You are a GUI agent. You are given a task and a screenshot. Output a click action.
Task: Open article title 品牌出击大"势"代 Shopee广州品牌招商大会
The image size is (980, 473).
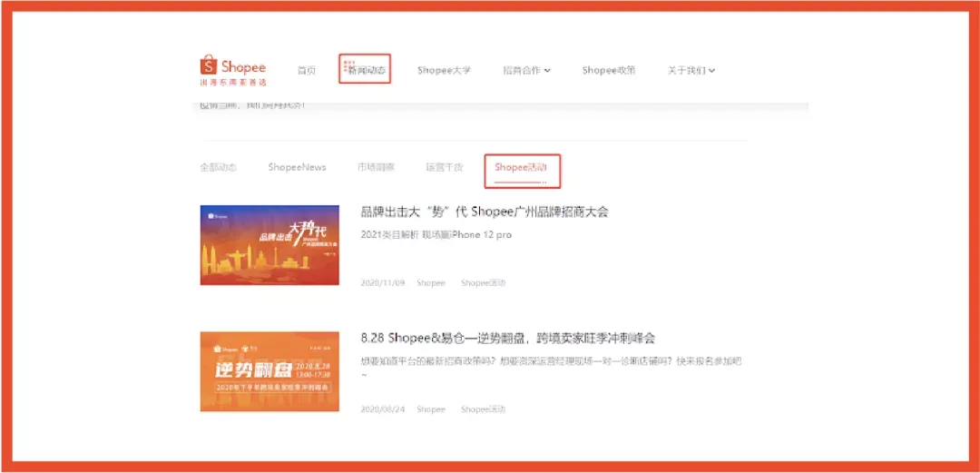485,212
